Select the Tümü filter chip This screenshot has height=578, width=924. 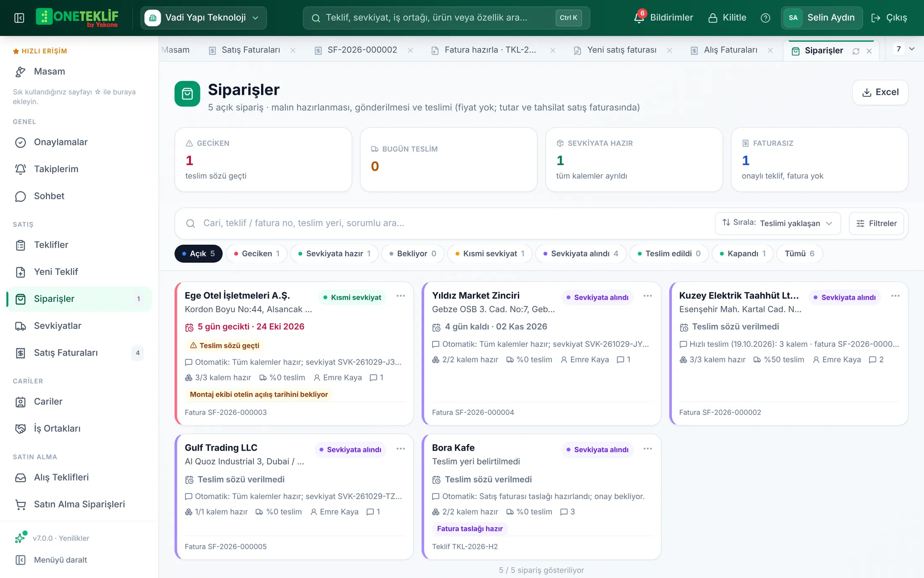pos(799,253)
